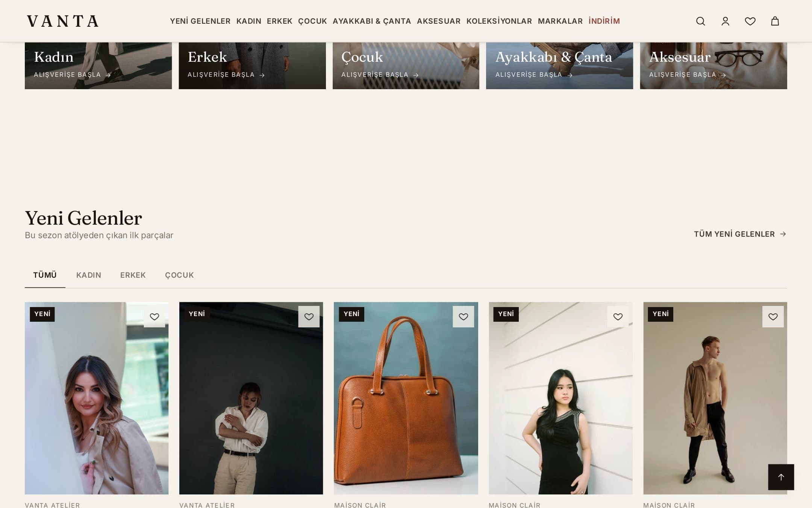Open the white shirt product image

click(251, 398)
